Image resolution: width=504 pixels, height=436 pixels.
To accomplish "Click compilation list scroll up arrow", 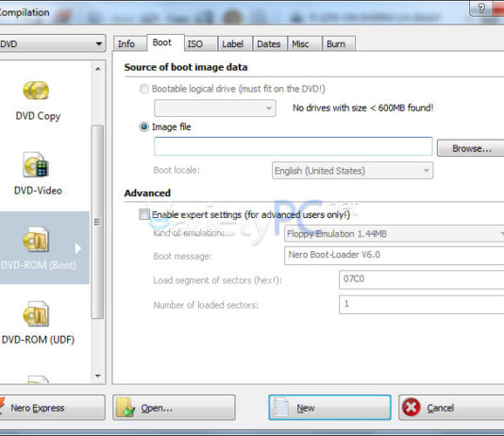I will (98, 69).
